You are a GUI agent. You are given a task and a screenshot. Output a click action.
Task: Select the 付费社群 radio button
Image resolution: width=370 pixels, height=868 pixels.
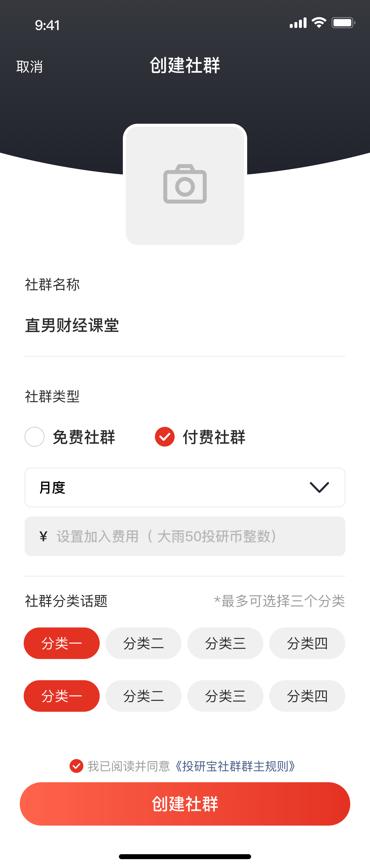(165, 437)
